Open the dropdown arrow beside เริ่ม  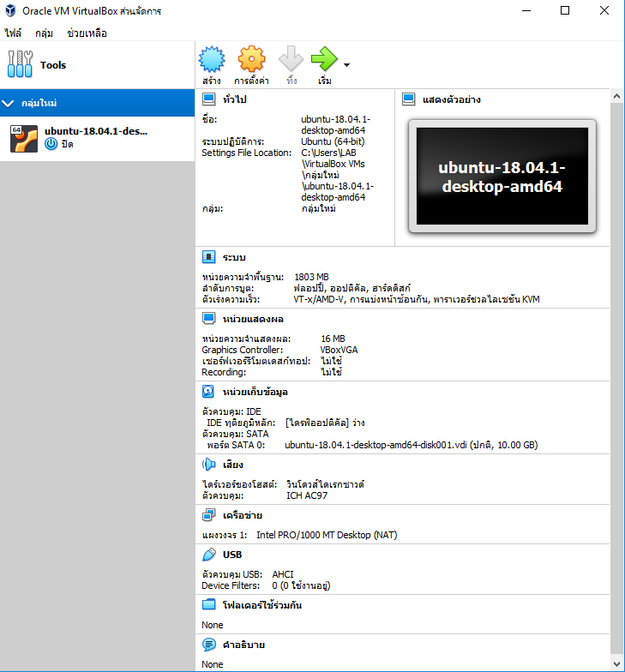(346, 65)
